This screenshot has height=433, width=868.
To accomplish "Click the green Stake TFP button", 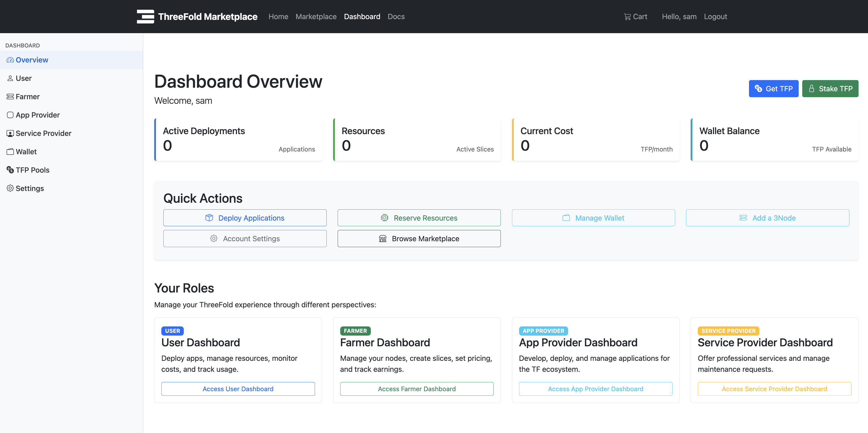I will 830,89.
